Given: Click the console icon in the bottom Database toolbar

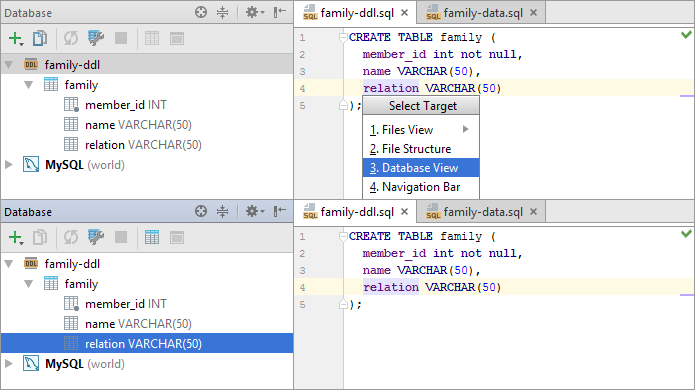Looking at the screenshot, I should (177, 238).
